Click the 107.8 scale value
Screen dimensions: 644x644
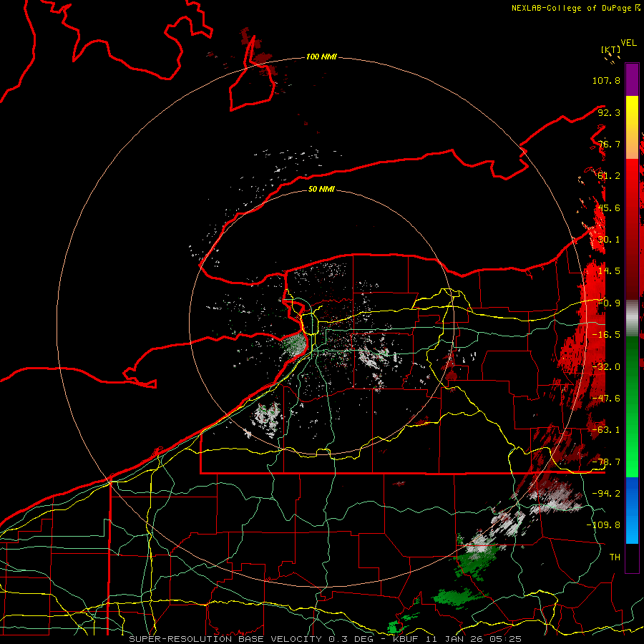[x=606, y=80]
